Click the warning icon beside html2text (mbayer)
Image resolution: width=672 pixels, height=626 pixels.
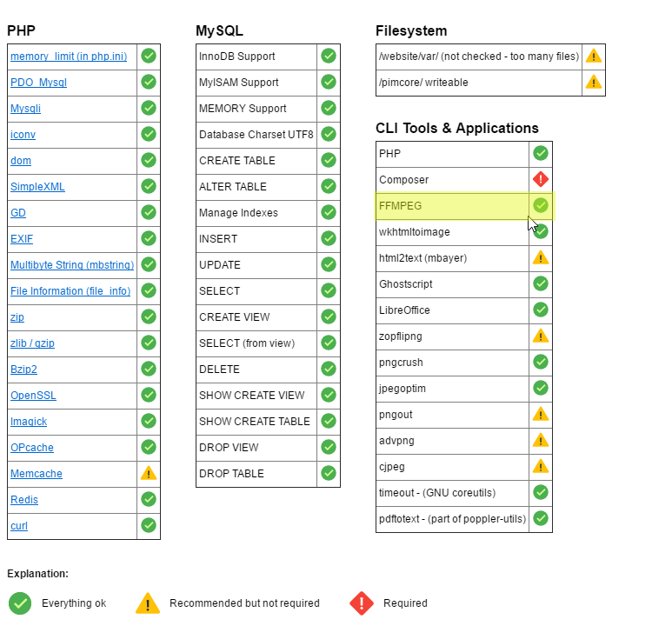[541, 257]
